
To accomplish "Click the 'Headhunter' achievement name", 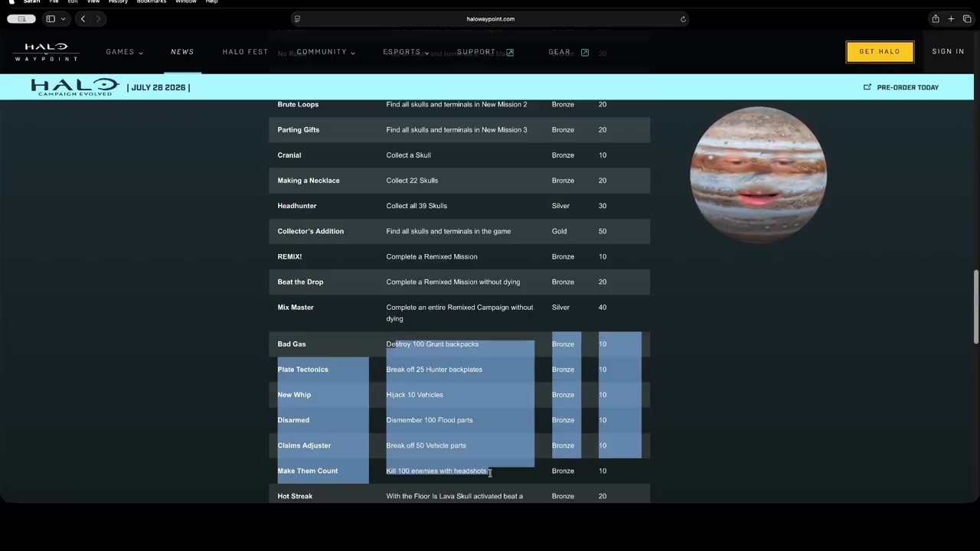I will 297,206.
